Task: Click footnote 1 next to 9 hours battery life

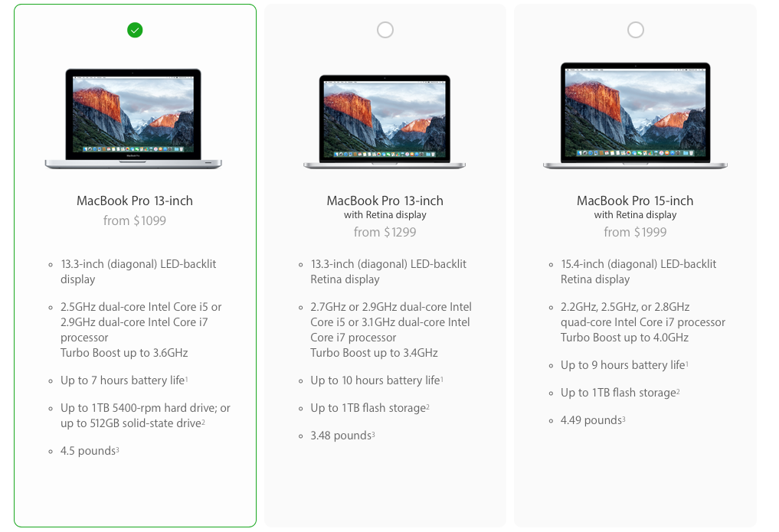Action: tap(686, 364)
